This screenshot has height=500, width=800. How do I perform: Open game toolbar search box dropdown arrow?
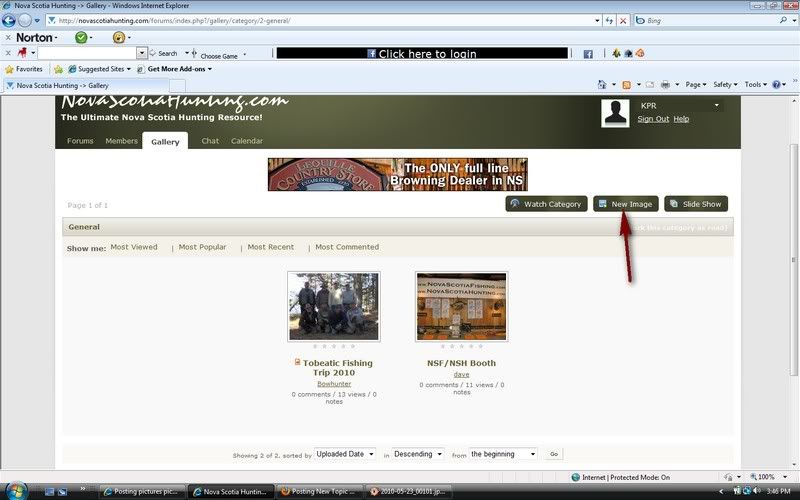[x=142, y=53]
